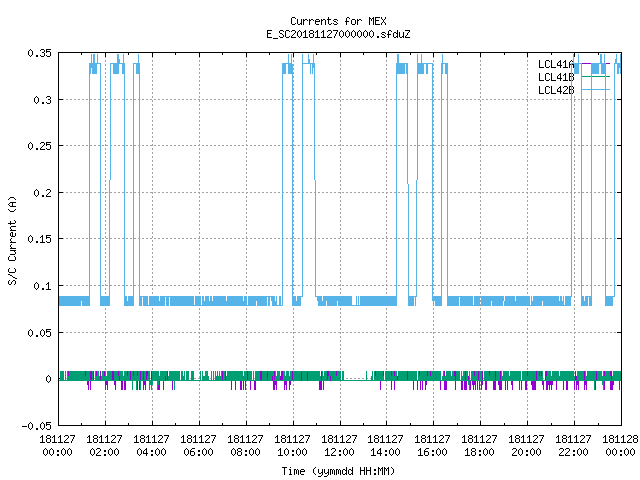Select the "LCL41B" legend label
The width and height of the screenshot is (640, 480).
click(x=556, y=77)
